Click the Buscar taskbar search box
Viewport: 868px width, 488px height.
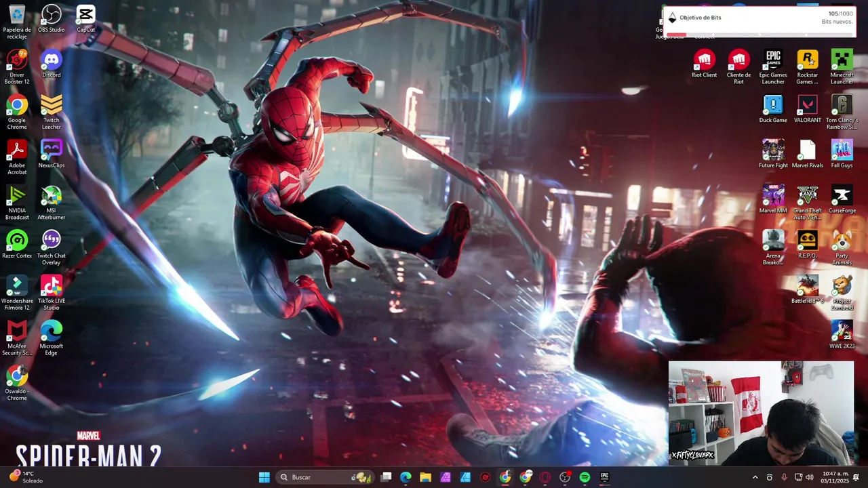click(x=325, y=477)
